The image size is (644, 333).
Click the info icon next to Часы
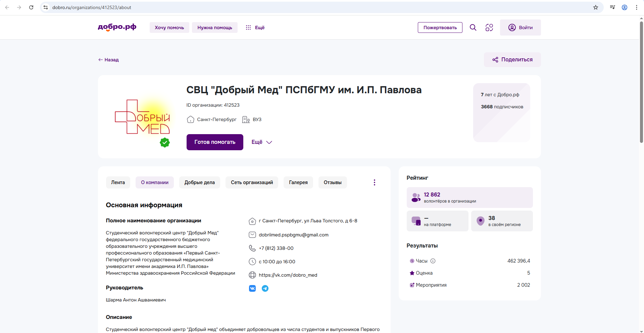pyautogui.click(x=433, y=261)
